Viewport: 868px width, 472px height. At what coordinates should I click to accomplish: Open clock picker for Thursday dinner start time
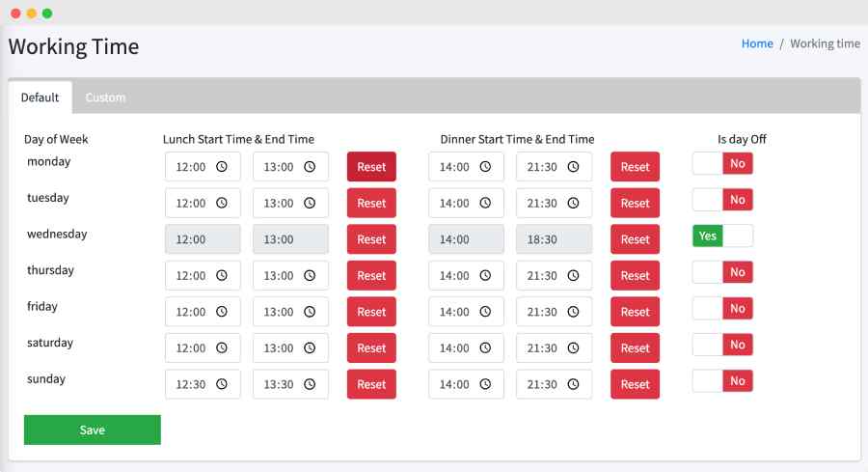(x=485, y=275)
